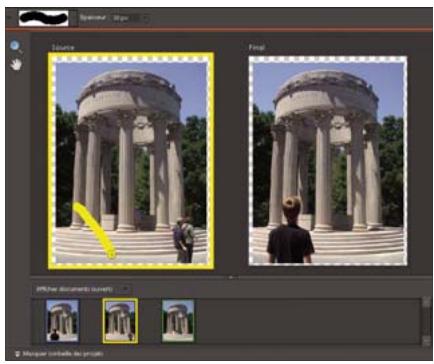Viewport: 434px width, 364px height.
Task: Select yellow-bordered thumbnail in project bin
Action: tap(120, 320)
